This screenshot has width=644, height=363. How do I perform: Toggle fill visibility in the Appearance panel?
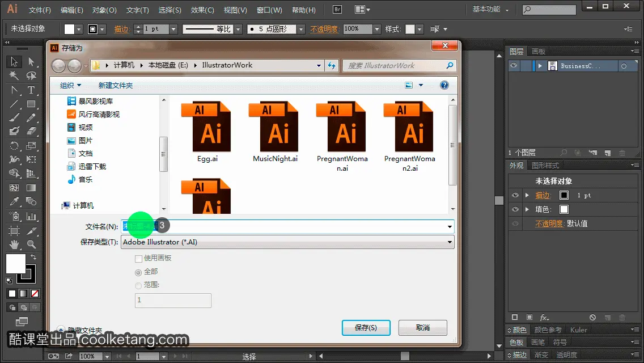tap(515, 209)
